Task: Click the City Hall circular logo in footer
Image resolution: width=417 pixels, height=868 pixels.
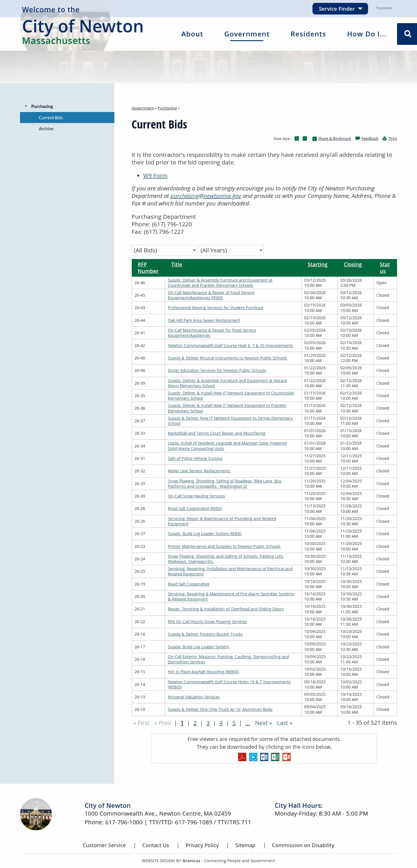Action: pyautogui.click(x=36, y=814)
